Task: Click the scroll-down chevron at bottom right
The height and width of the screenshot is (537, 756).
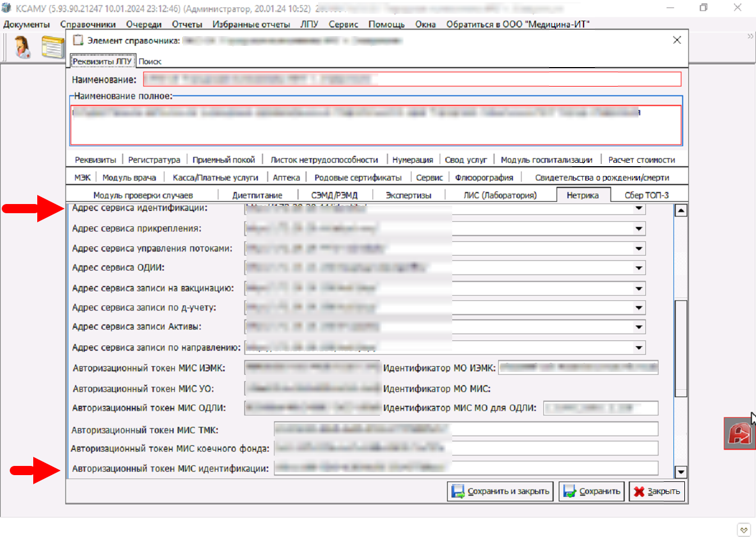Action: [743, 530]
